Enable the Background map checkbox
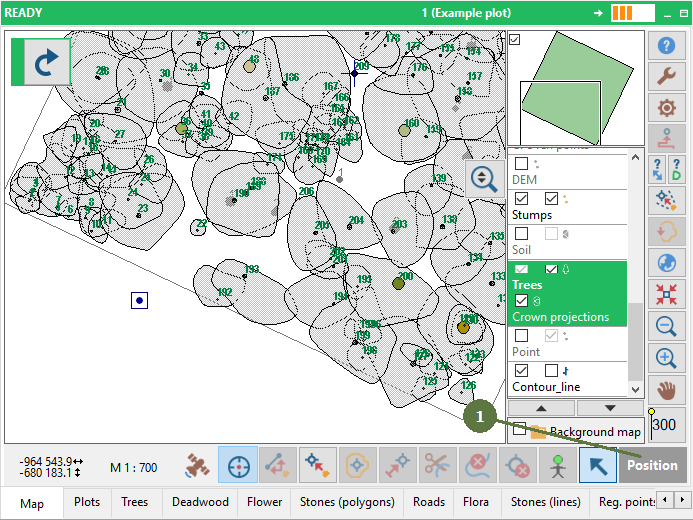This screenshot has width=693, height=520. [519, 429]
